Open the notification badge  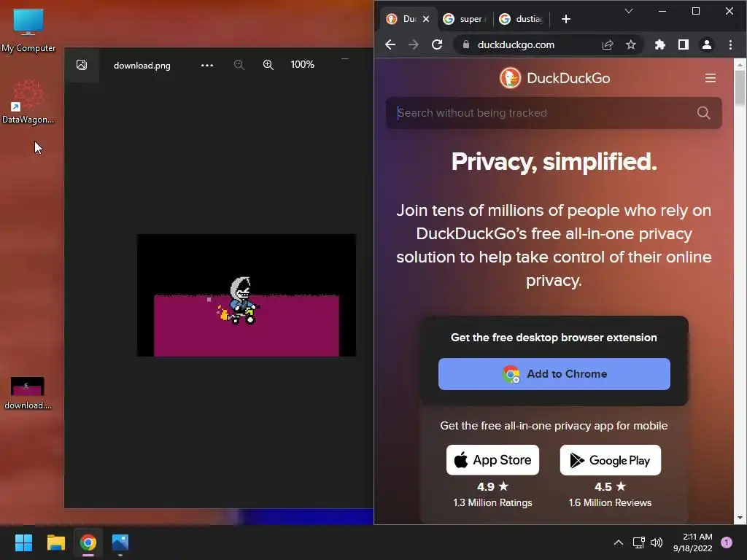(x=727, y=542)
